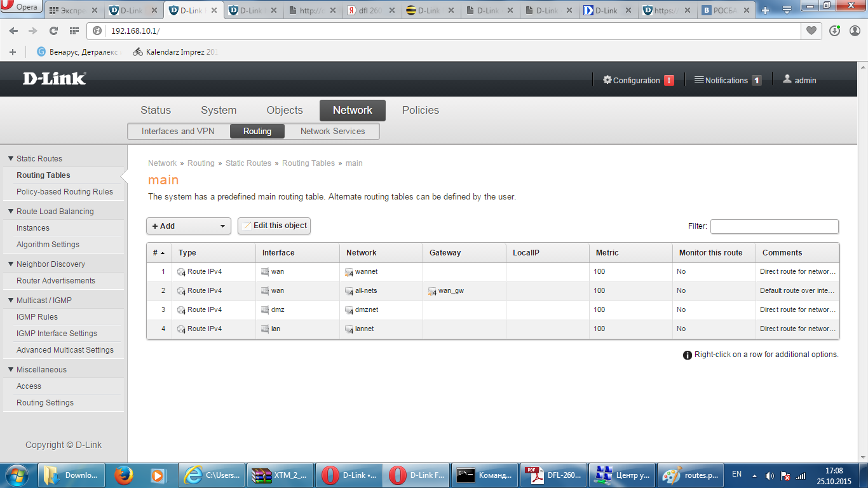The image size is (868, 488).
Task: Click the all-nets network object icon
Action: tap(349, 291)
